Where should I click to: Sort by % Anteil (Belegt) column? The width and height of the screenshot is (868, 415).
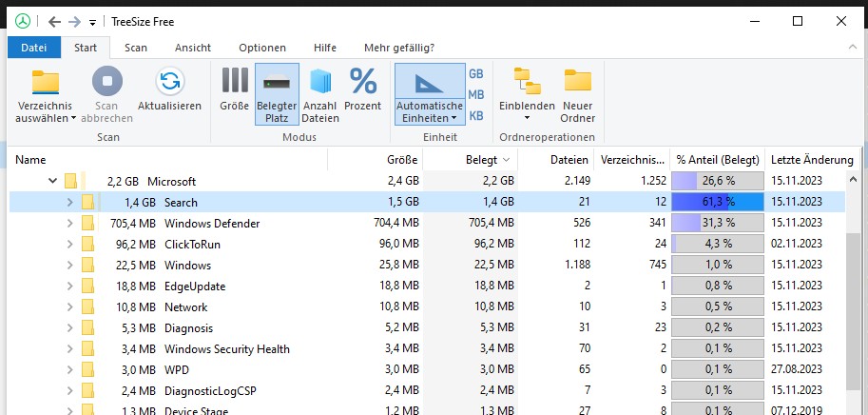pyautogui.click(x=718, y=160)
